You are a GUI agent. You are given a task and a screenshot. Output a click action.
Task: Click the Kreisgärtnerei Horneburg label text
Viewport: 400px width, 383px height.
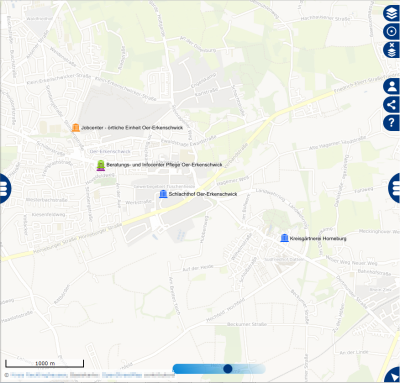pos(318,238)
